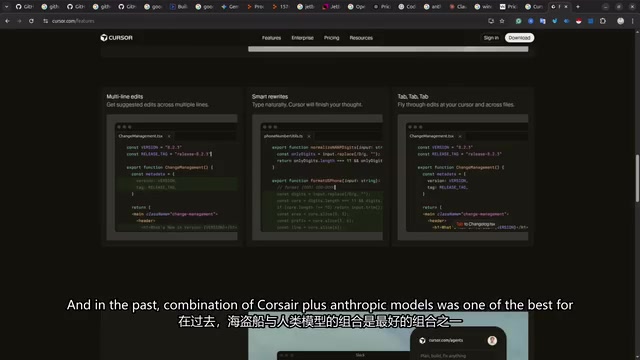
Task: Switch to the '157' browser tab
Action: 281,7
